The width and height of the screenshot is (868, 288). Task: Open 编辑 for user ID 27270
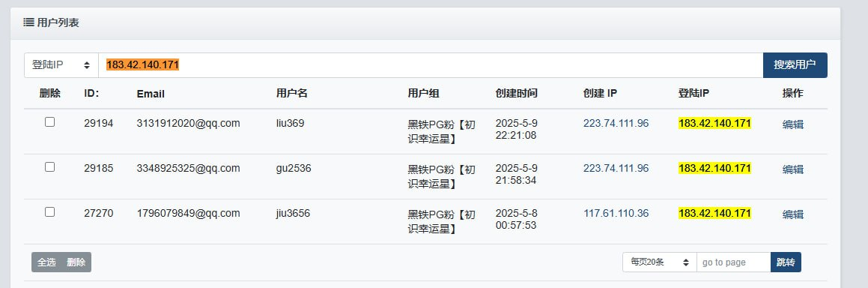point(792,214)
